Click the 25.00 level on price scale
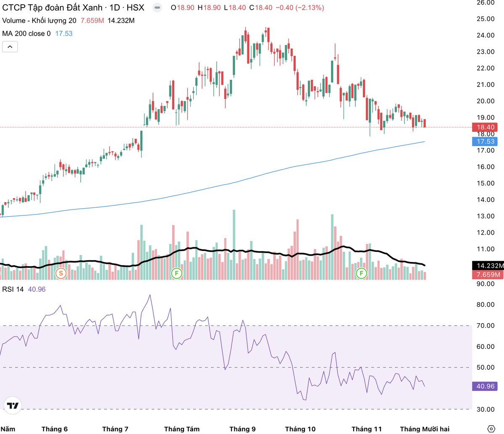 coord(486,19)
